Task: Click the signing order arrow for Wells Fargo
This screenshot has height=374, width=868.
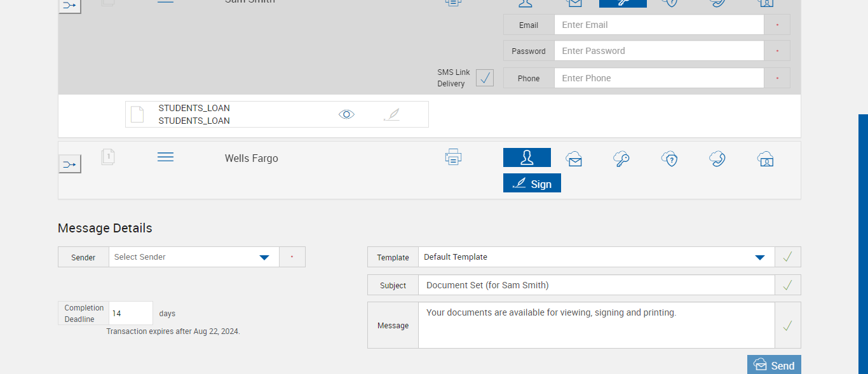Action: (70, 164)
